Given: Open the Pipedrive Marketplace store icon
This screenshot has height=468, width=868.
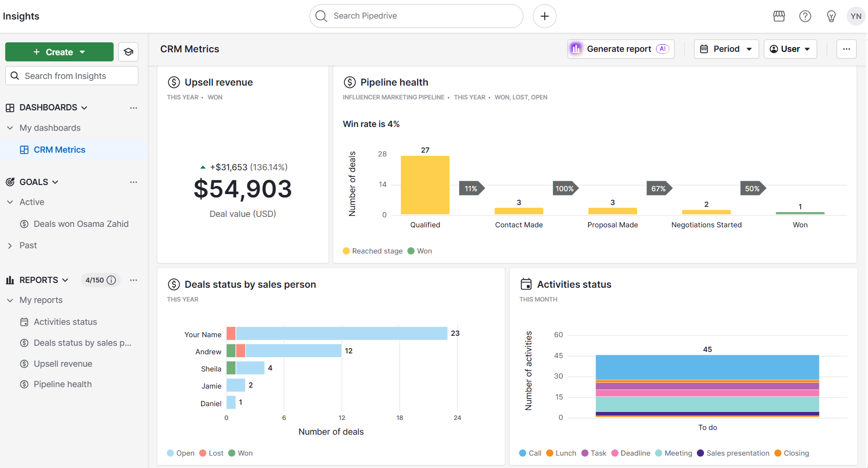Looking at the screenshot, I should click(x=779, y=16).
